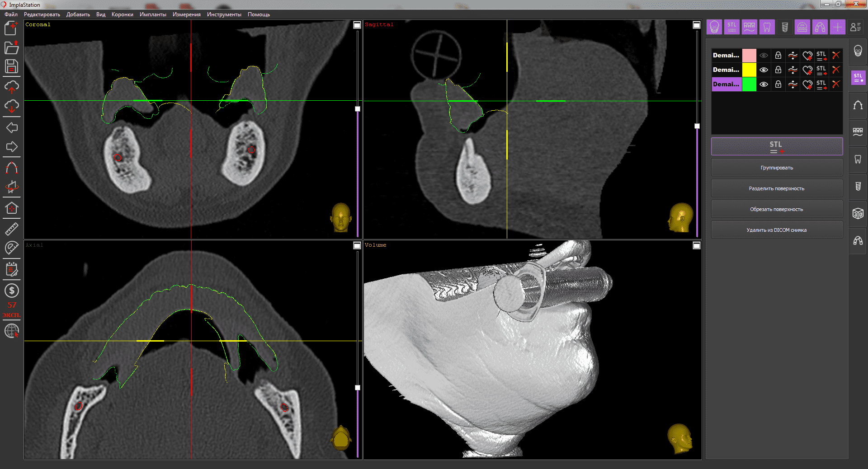The width and height of the screenshot is (868, 469).
Task: Click orientation head in Volume view
Action: pos(680,438)
